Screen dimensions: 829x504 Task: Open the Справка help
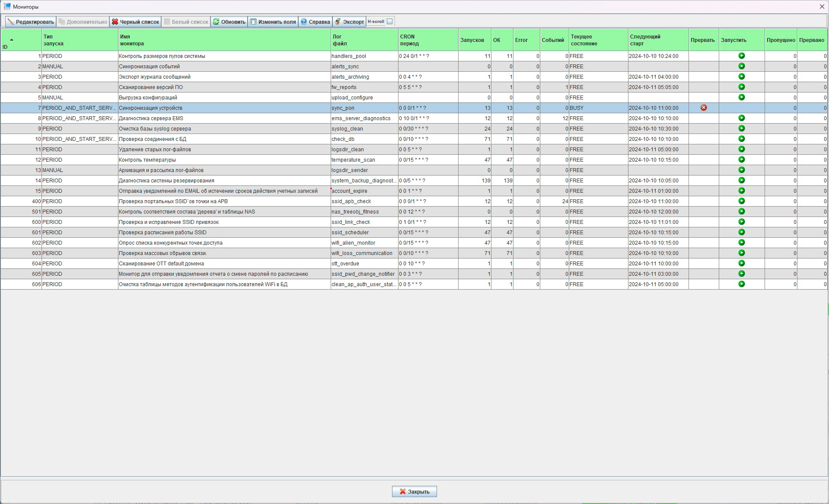[315, 22]
